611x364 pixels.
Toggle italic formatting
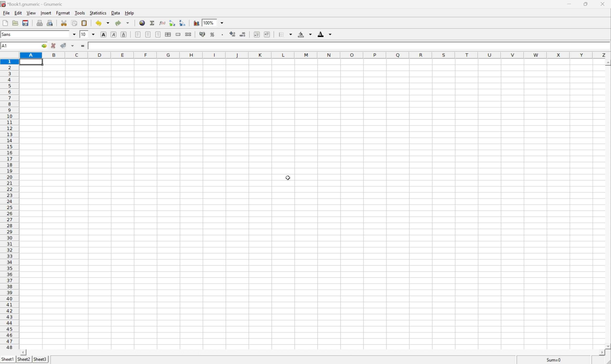point(114,34)
